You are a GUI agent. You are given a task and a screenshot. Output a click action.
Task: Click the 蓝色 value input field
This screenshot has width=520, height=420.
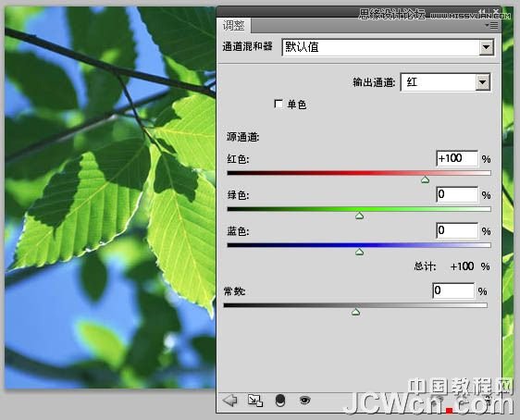[x=457, y=230]
